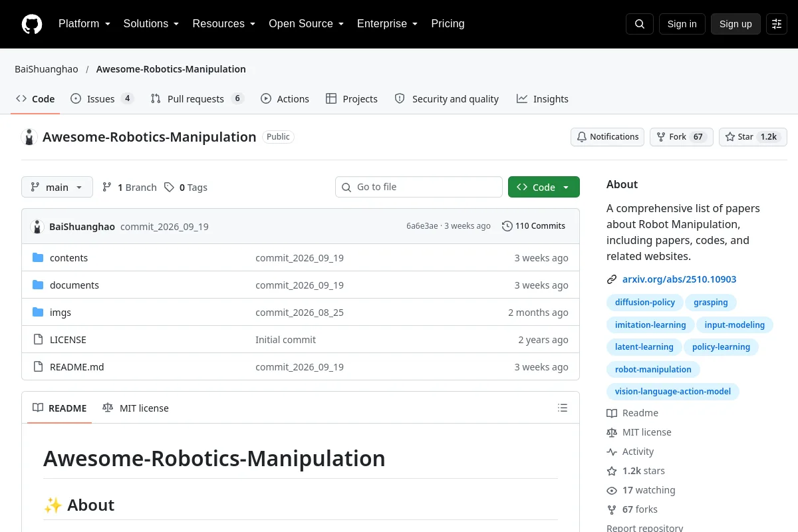Open Awesome-Robotics-Manipulation breadcrumb link
The width and height of the screenshot is (798, 532).
point(171,69)
